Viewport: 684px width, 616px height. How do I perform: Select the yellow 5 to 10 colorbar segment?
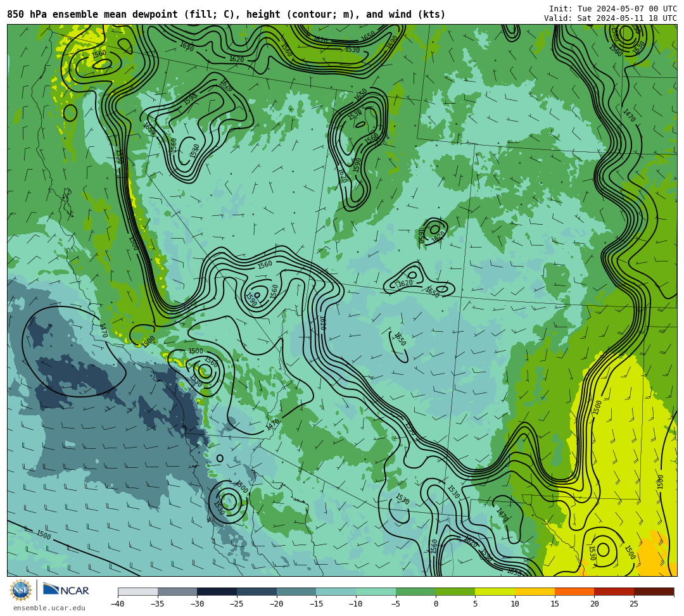point(495,591)
